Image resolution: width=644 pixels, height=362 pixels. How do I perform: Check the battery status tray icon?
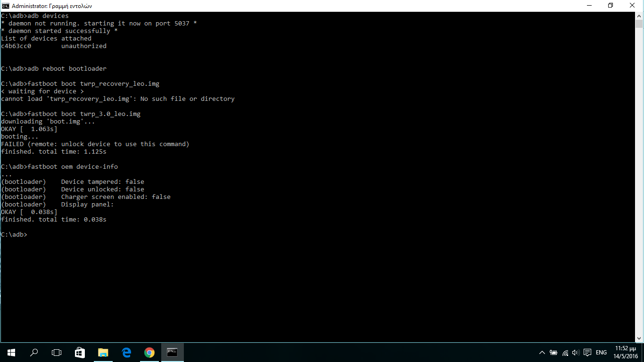(x=553, y=353)
